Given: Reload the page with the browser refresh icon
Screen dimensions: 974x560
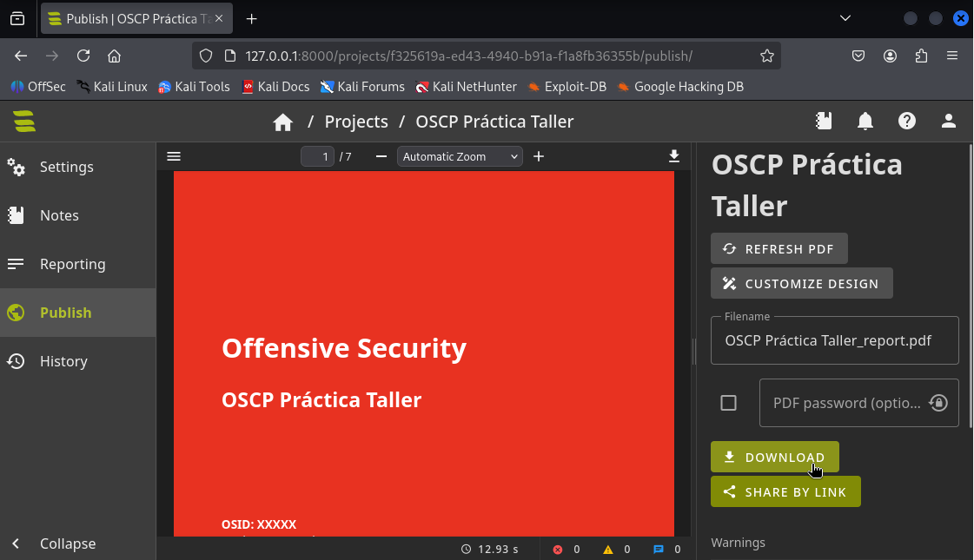Looking at the screenshot, I should pyautogui.click(x=83, y=56).
